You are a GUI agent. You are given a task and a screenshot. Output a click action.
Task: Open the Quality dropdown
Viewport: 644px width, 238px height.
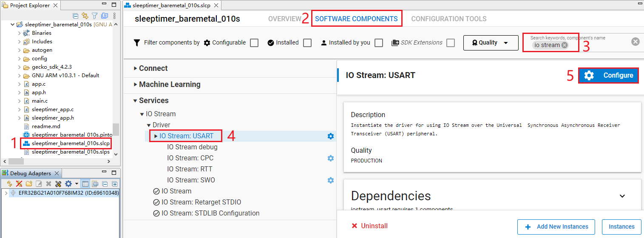491,43
